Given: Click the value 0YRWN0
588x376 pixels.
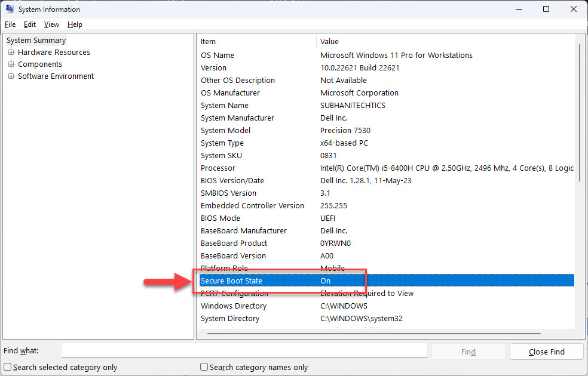Looking at the screenshot, I should click(x=335, y=244).
